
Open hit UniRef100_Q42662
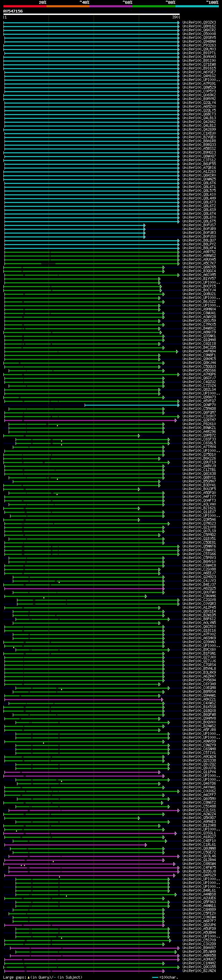point(199,122)
